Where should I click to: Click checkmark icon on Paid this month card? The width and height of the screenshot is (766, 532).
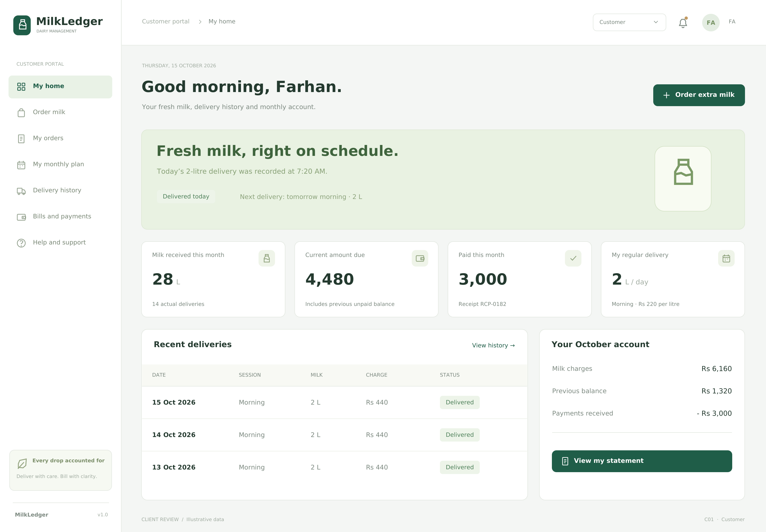[573, 258]
